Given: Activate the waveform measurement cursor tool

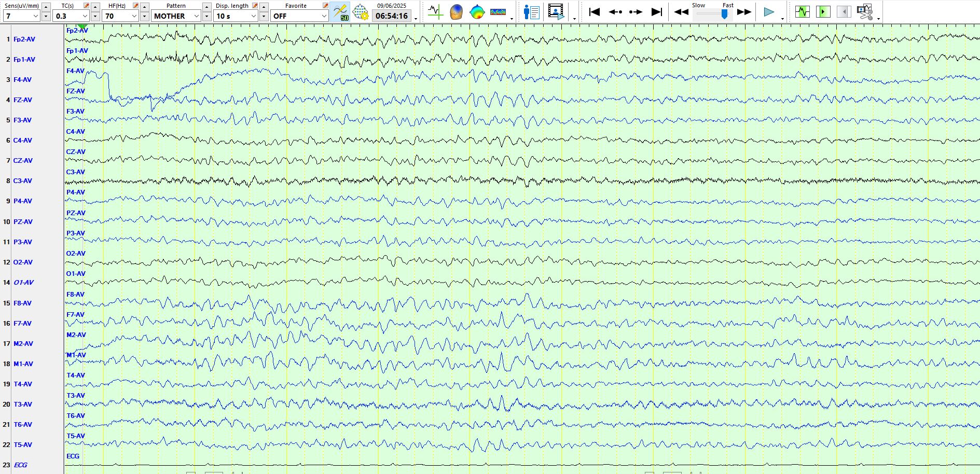Looking at the screenshot, I should click(x=435, y=11).
